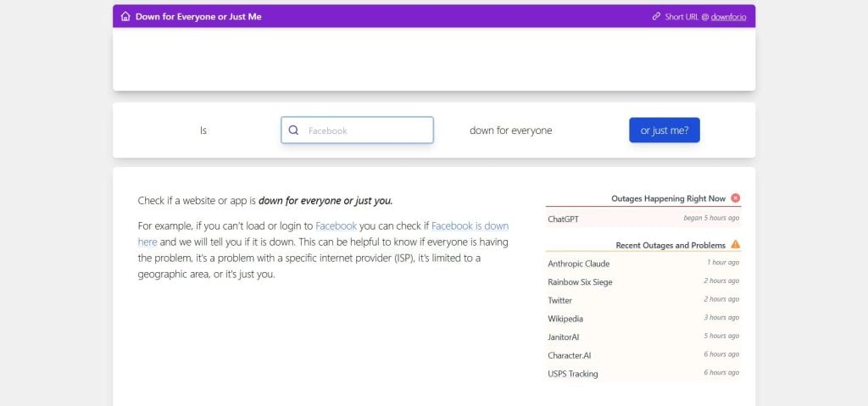Click the Recent Outages and Problems heading

click(670, 245)
